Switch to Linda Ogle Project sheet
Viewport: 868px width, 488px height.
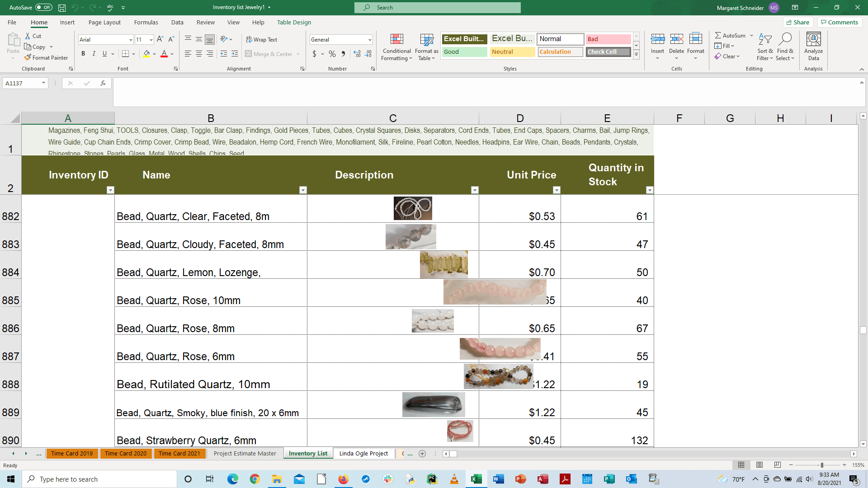[363, 454]
